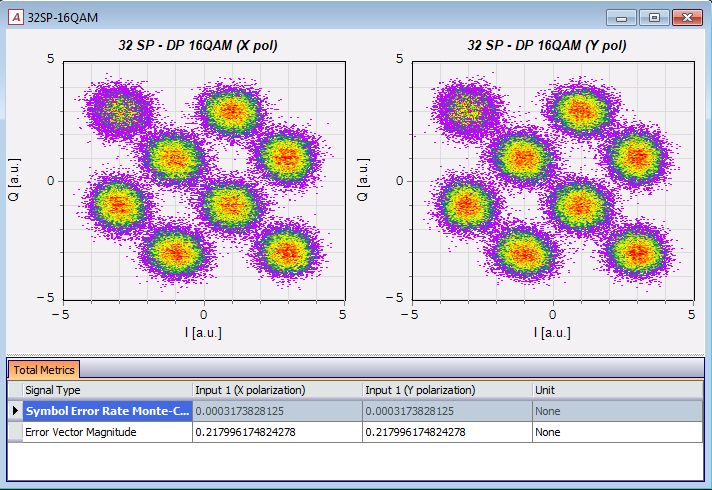Screen dimensions: 712x490
Task: Click the Unit cell for Error Vector Magnitude
Action: point(616,432)
